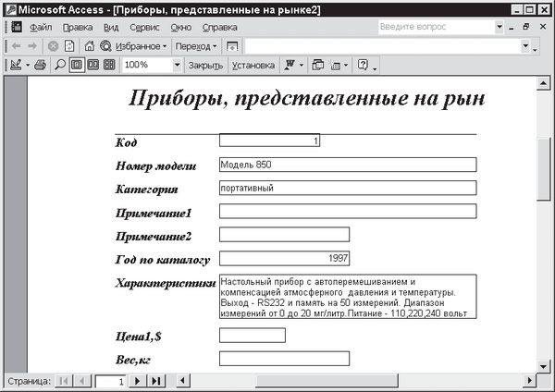The width and height of the screenshot is (555, 392).
Task: Open the Справка menu
Action: click(219, 27)
